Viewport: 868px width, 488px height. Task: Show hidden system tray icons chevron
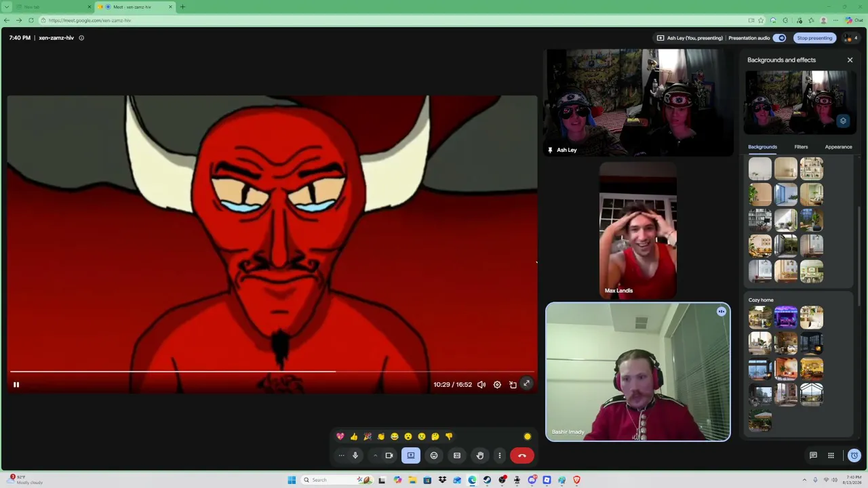pos(805,480)
